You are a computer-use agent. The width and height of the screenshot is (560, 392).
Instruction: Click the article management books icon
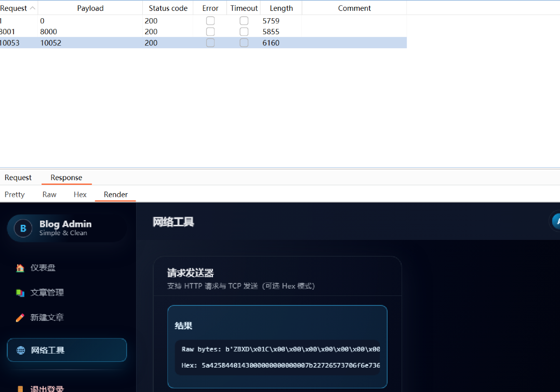20,293
